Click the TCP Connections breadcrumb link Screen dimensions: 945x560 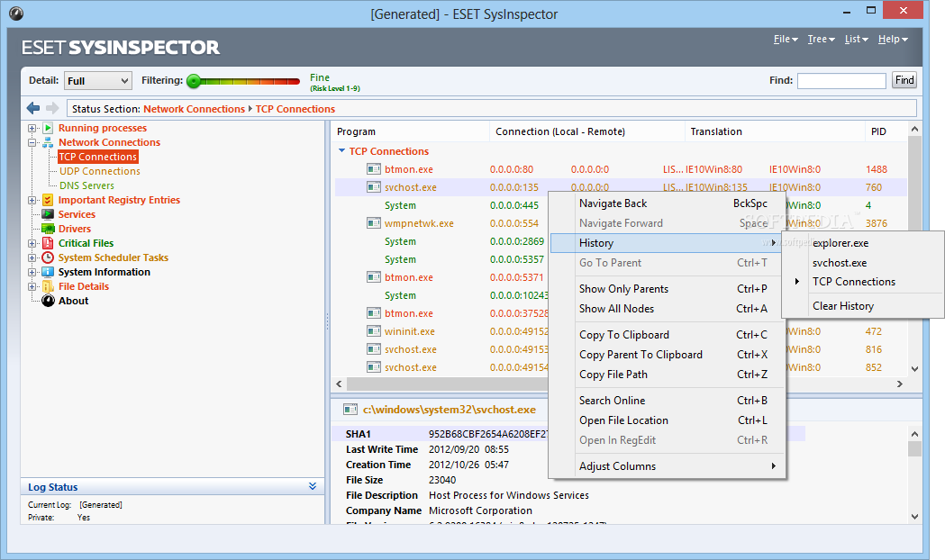[295, 109]
